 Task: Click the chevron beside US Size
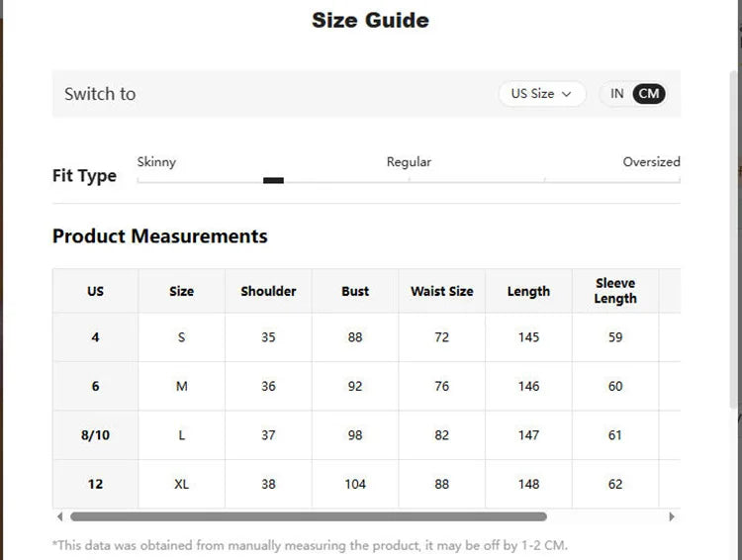(x=567, y=94)
